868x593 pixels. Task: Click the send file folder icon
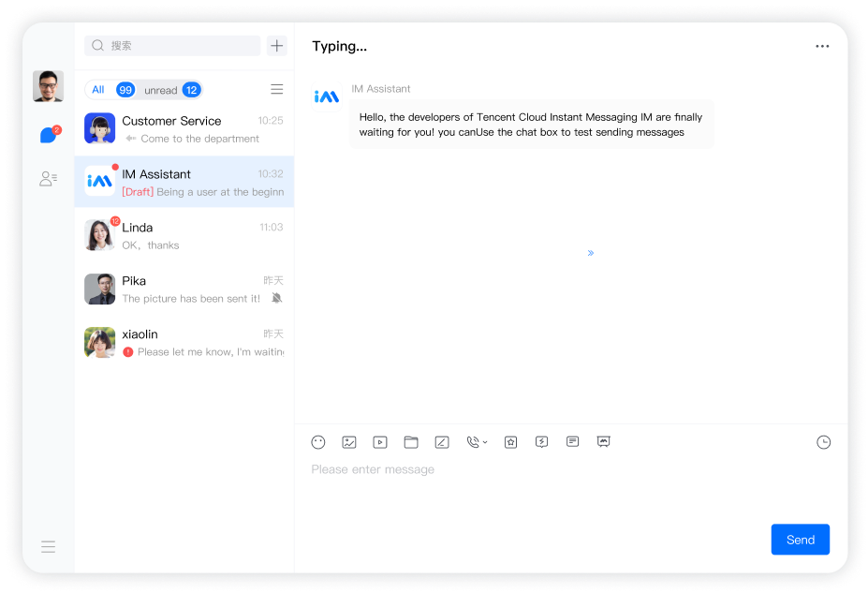[411, 442]
